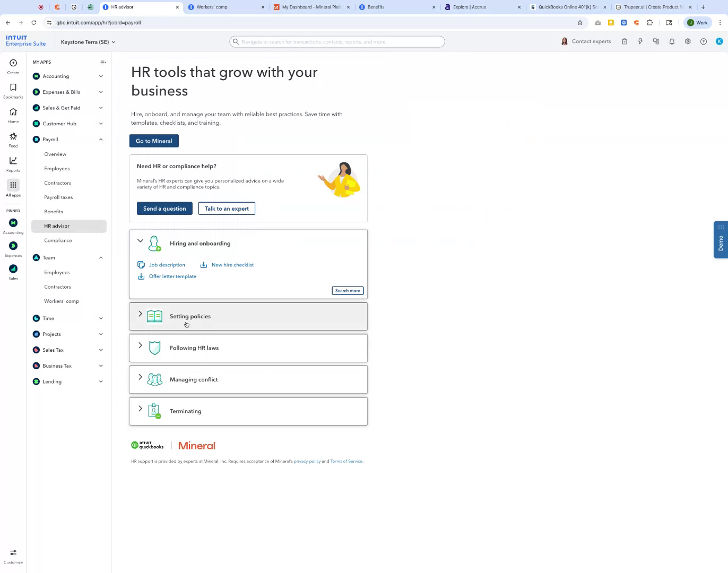Image resolution: width=728 pixels, height=573 pixels.
Task: Expand the Lending menu
Action: pos(101,381)
